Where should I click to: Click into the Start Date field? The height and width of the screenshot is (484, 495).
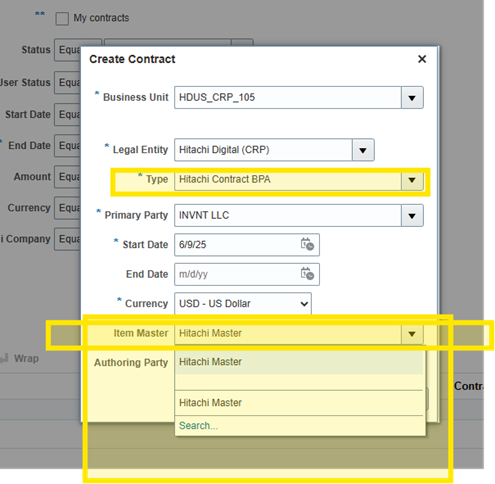pos(237,245)
